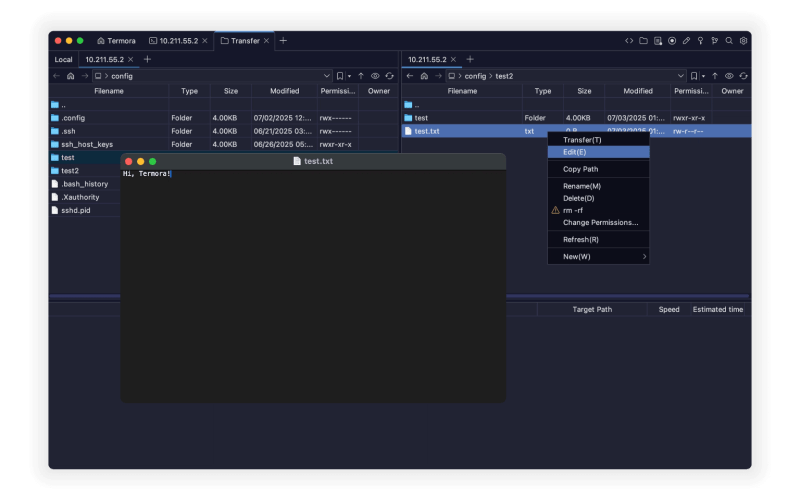
Task: Select ssh_host_keys folder in left pane
Action: 224,144
